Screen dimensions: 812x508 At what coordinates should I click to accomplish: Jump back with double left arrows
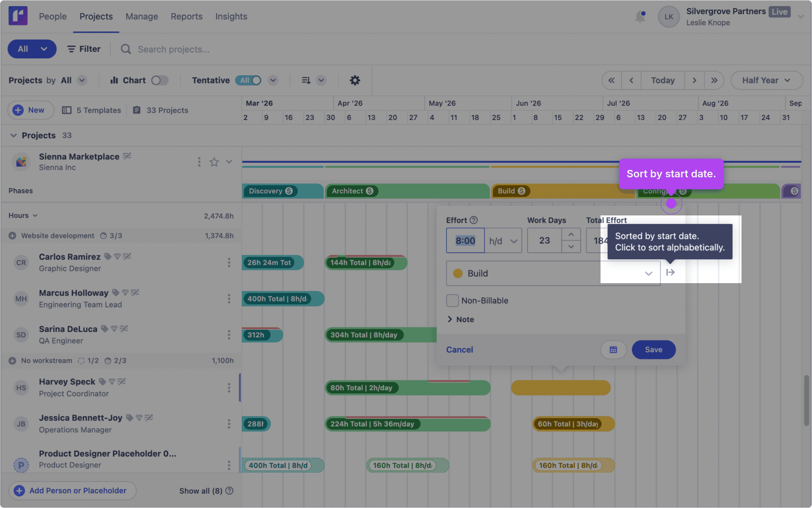click(x=611, y=80)
